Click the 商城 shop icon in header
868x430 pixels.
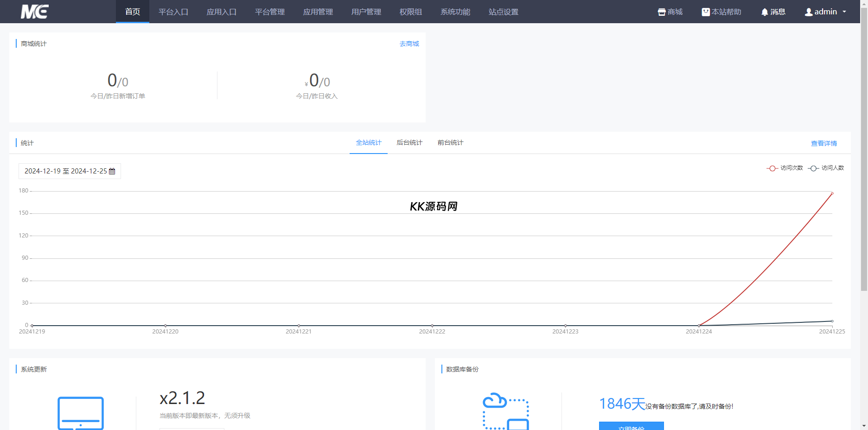[662, 12]
